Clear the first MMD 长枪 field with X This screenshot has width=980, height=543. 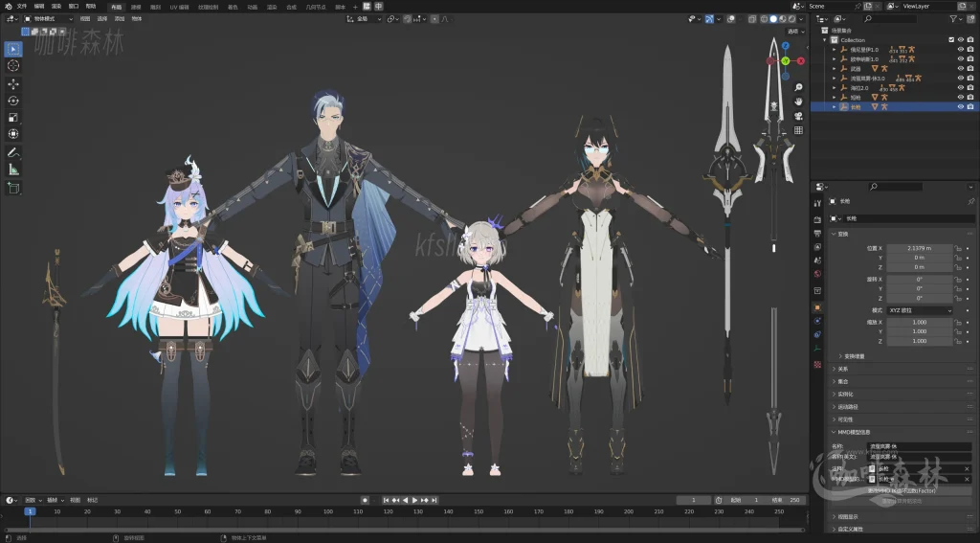tap(967, 468)
